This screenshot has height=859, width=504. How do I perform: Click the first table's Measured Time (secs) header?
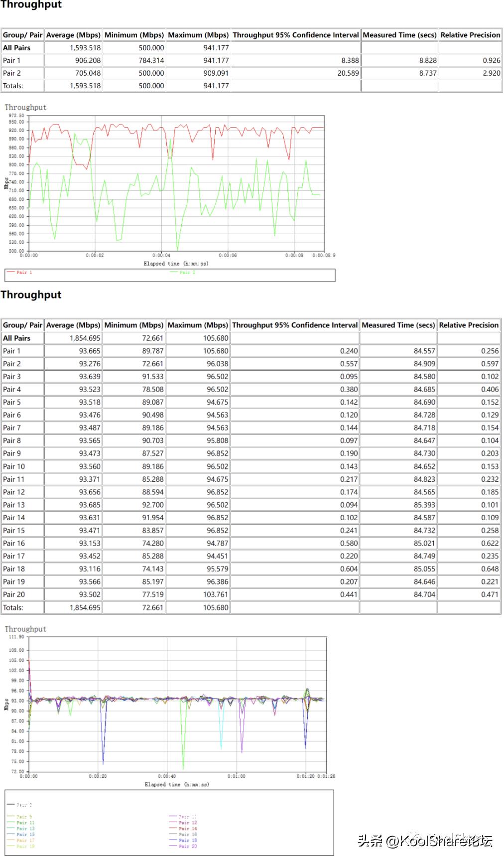tap(399, 35)
